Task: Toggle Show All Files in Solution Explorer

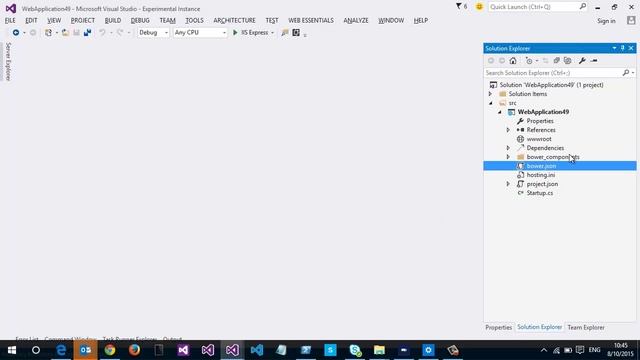Action: click(x=567, y=61)
